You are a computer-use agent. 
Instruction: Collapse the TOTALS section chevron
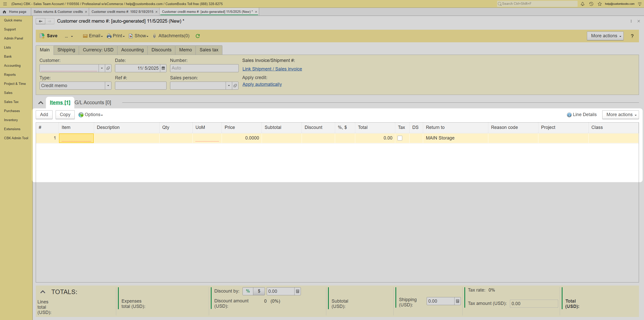(x=43, y=292)
